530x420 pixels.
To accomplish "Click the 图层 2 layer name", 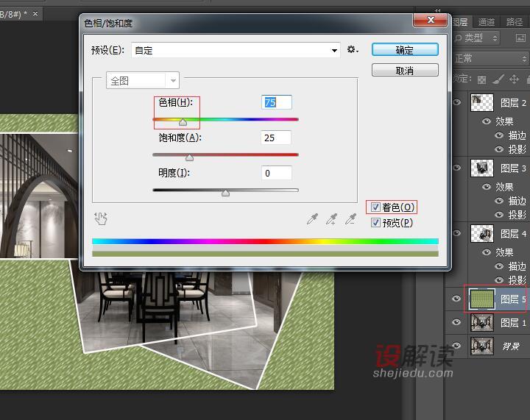I will 513,103.
